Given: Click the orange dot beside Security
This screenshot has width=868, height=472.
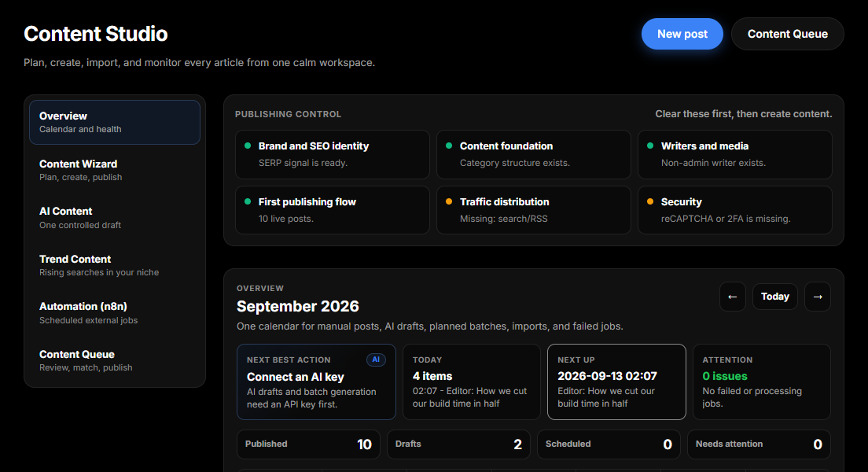Looking at the screenshot, I should [650, 201].
